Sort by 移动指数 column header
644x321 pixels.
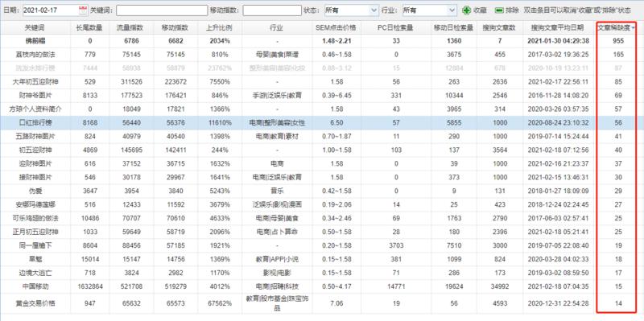175,28
